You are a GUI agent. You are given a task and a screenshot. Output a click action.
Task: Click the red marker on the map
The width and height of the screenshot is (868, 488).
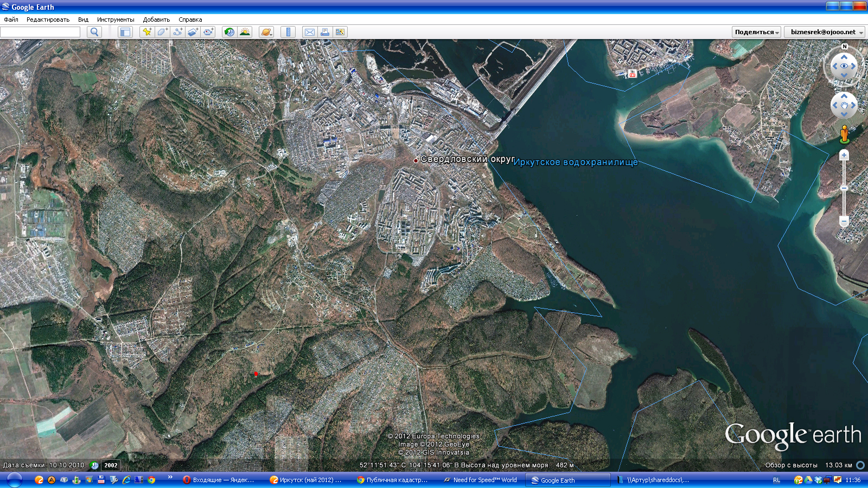coord(256,374)
